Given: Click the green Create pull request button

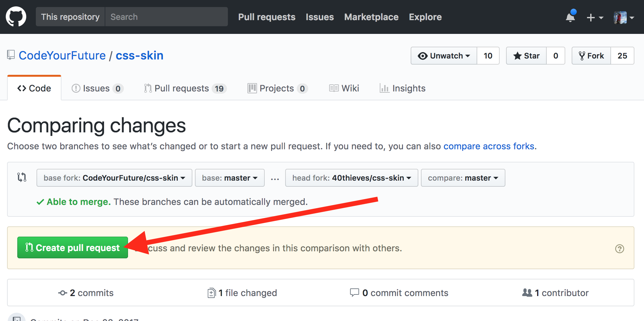Looking at the screenshot, I should point(73,247).
